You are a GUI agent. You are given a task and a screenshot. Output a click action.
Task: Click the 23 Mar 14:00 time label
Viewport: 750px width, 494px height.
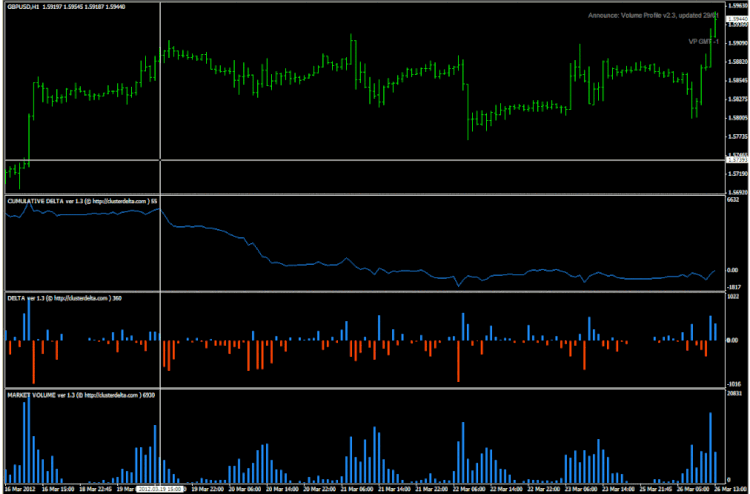point(619,489)
